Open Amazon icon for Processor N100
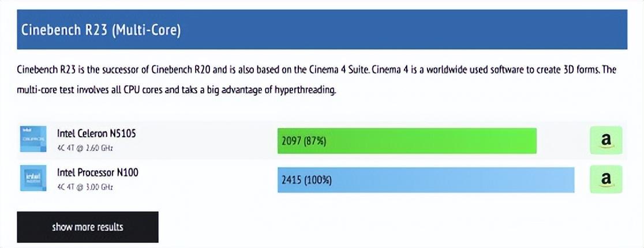Viewport: 644px width, 248px height. (x=606, y=179)
